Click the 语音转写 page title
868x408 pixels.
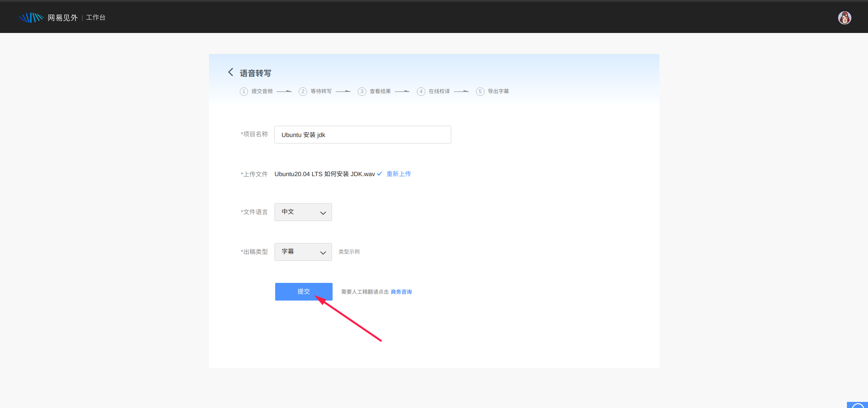(x=255, y=73)
